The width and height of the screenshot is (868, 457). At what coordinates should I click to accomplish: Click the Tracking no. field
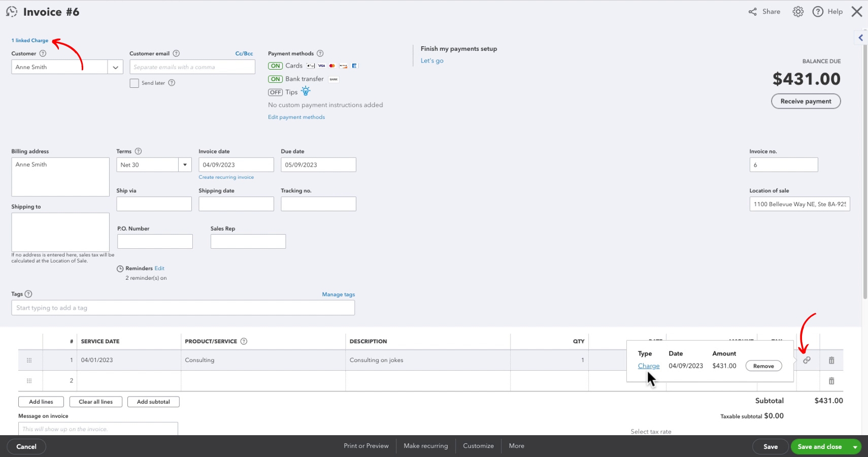318,204
